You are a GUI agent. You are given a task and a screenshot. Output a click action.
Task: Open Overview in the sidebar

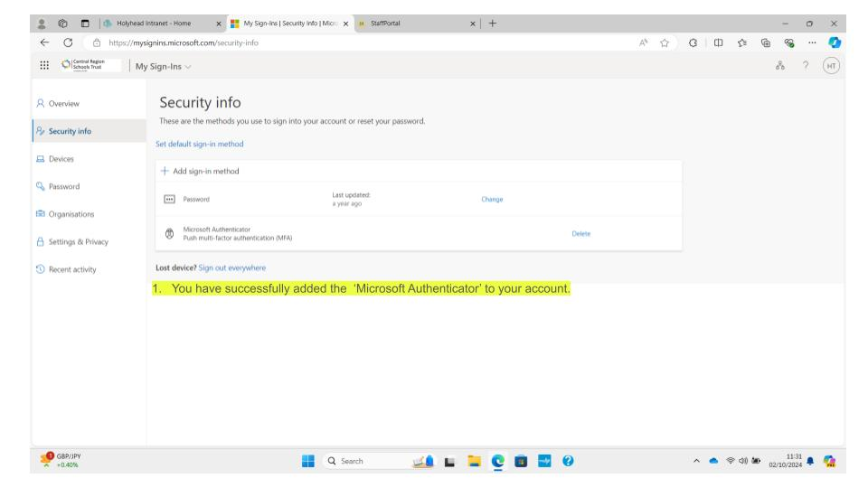tap(90, 103)
